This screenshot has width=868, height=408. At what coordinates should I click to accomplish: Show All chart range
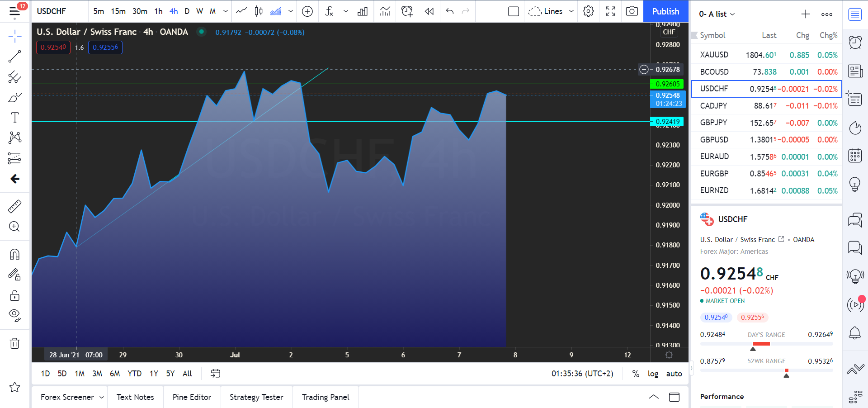(187, 374)
